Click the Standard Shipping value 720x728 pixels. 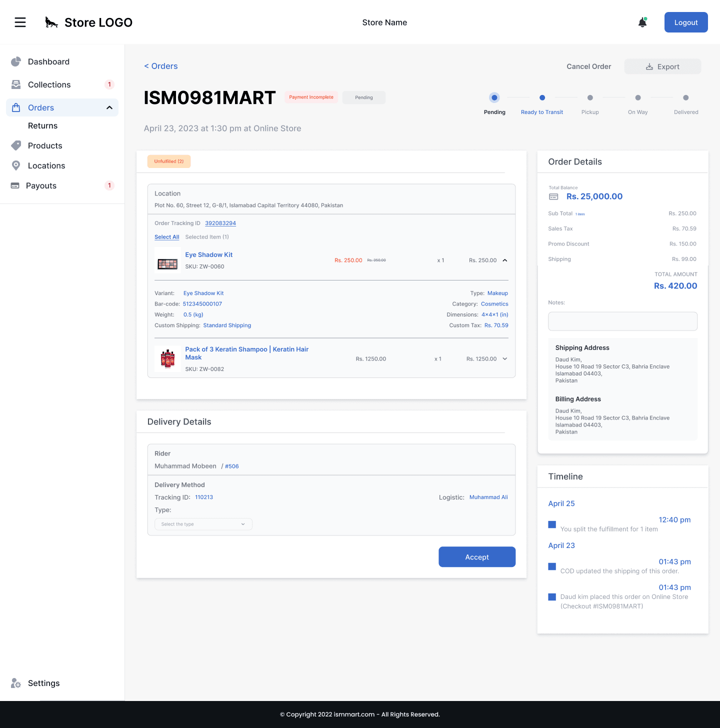coord(227,325)
